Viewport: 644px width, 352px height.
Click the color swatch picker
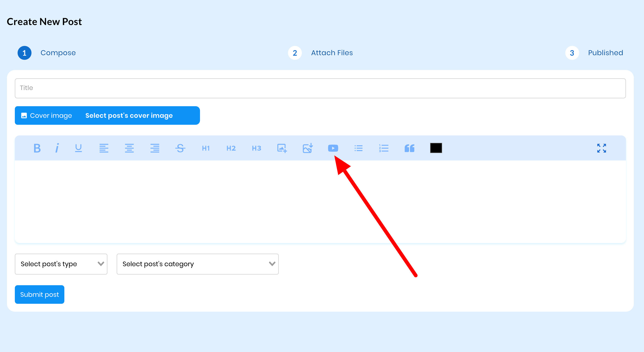(x=436, y=148)
